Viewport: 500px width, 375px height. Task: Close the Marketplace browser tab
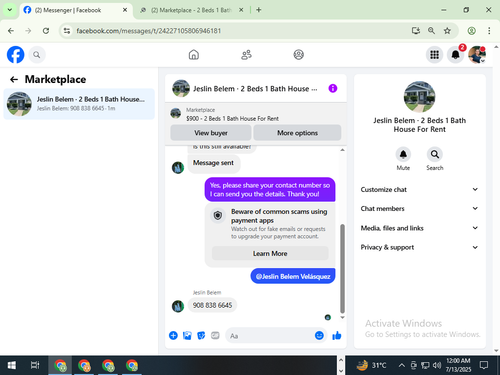(241, 10)
